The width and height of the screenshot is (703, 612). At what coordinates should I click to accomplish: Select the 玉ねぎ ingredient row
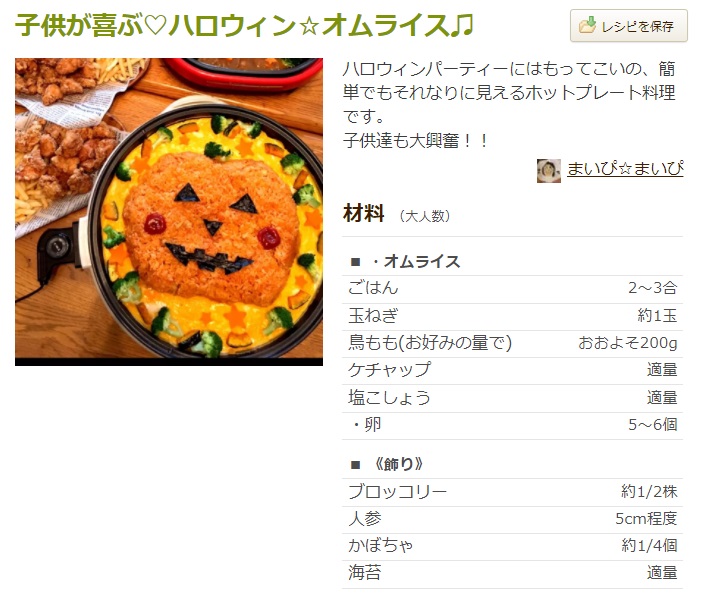point(512,317)
